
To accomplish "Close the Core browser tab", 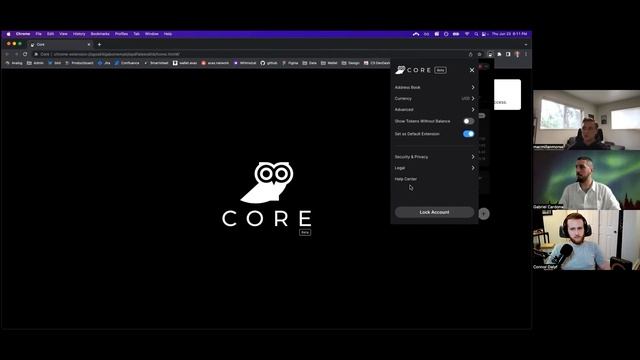I will pyautogui.click(x=89, y=44).
